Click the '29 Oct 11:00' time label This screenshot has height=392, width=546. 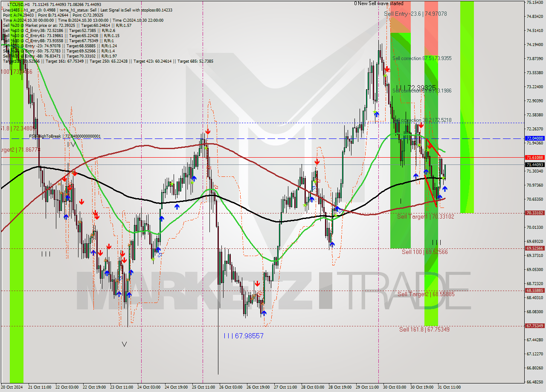[367, 387]
